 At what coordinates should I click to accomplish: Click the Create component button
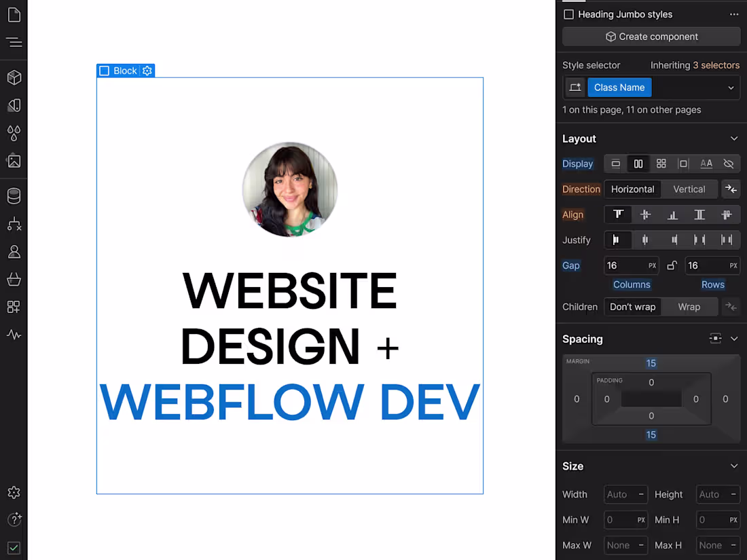pyautogui.click(x=651, y=36)
